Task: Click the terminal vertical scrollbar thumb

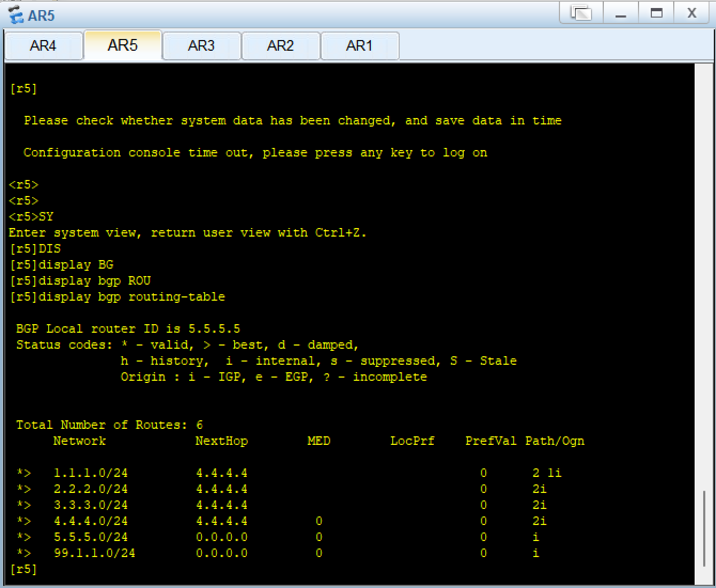Action: (704, 529)
